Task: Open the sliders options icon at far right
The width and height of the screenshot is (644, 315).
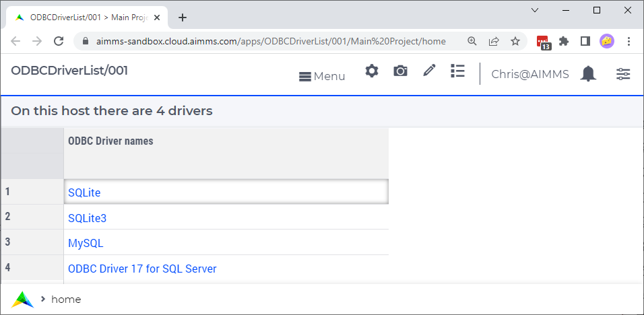Action: (623, 74)
